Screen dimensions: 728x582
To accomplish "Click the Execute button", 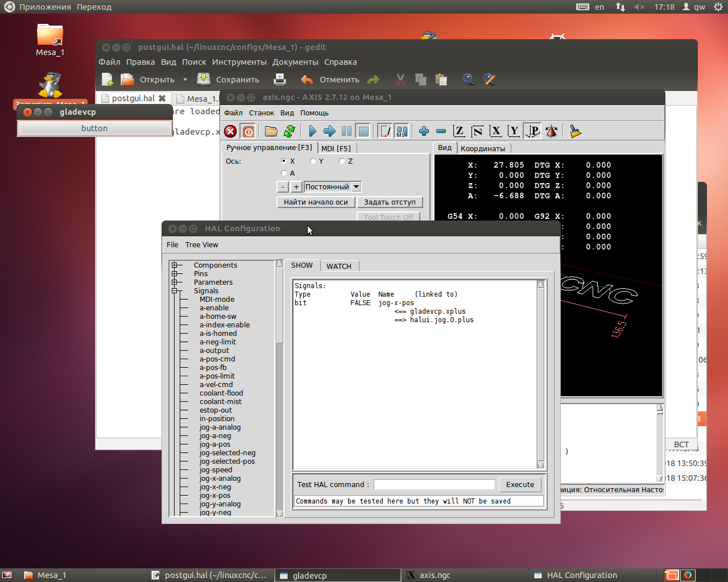I will click(x=520, y=485).
